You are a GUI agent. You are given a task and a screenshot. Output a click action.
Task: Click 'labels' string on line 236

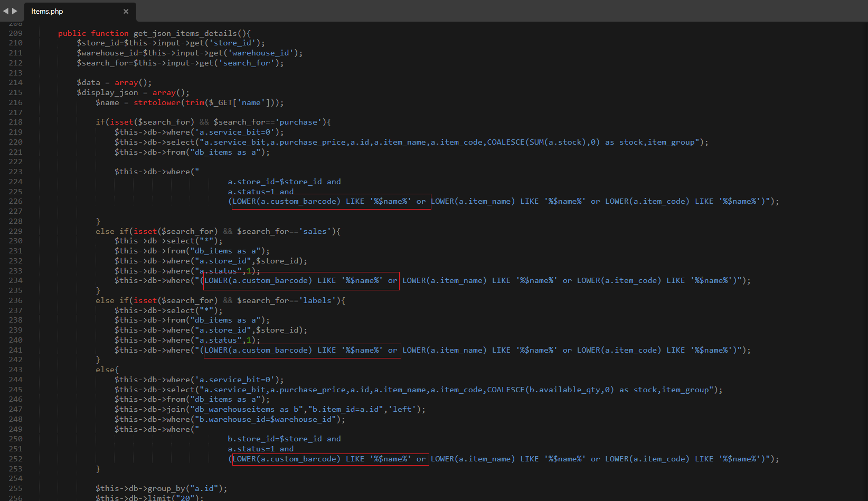pyautogui.click(x=317, y=300)
